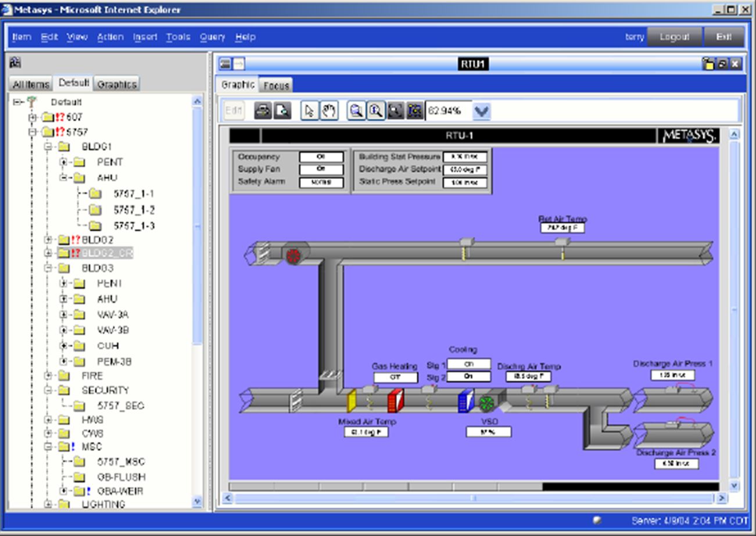Open the Query menu
Viewport: 756px width, 536px height.
point(212,37)
